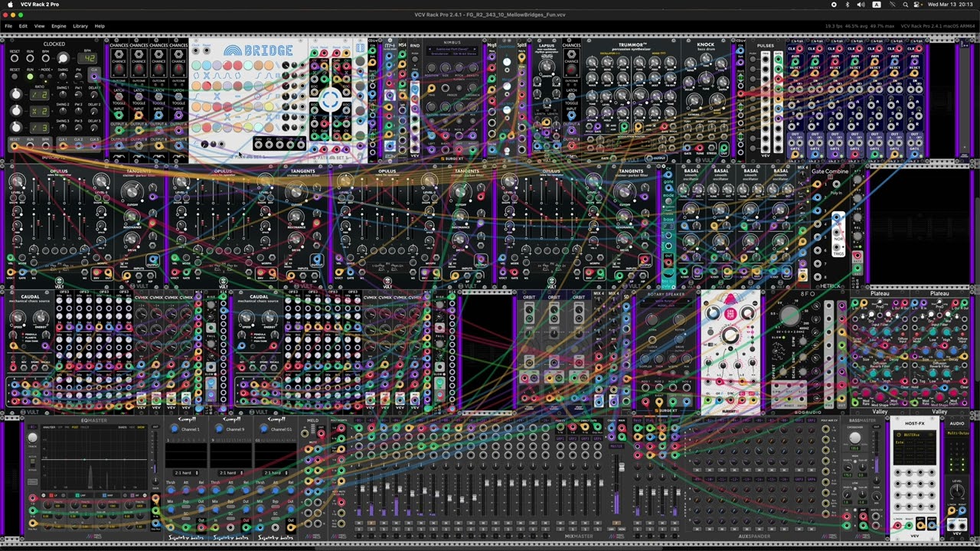This screenshot has height=551, width=980.
Task: Toggle the lit RUN button on Clocked
Action: coord(30,77)
